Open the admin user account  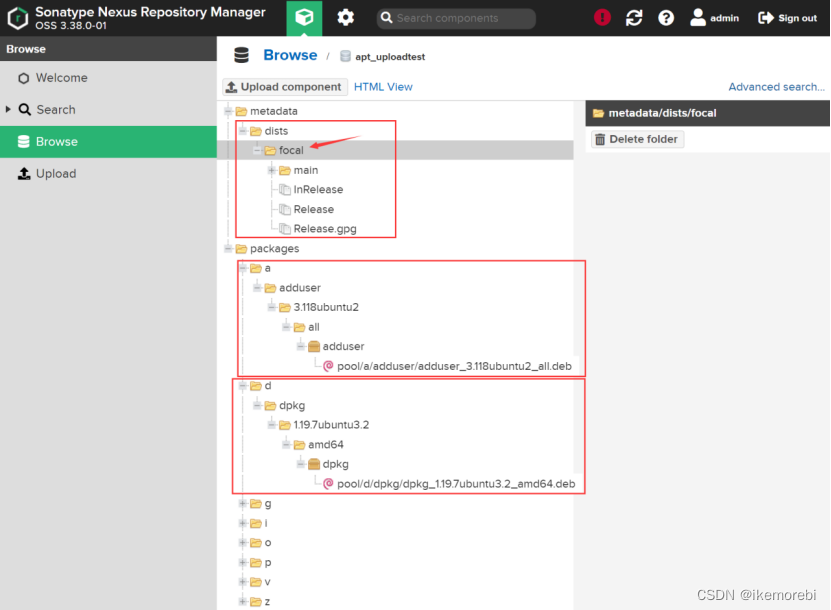(714, 18)
